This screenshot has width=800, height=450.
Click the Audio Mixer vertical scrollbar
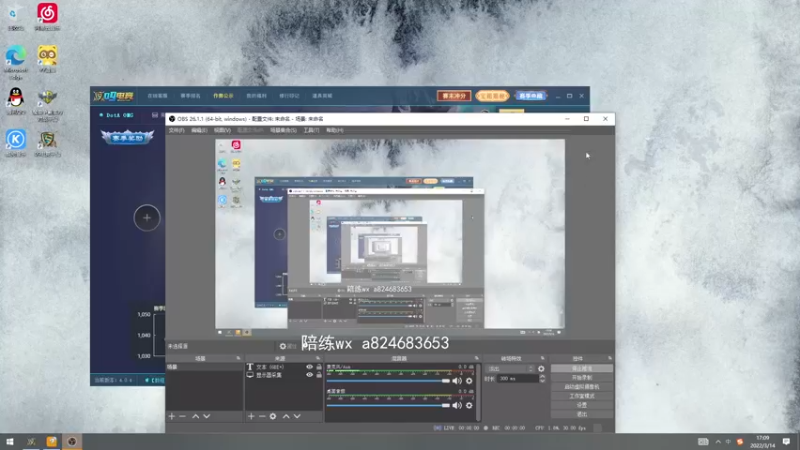click(478, 392)
